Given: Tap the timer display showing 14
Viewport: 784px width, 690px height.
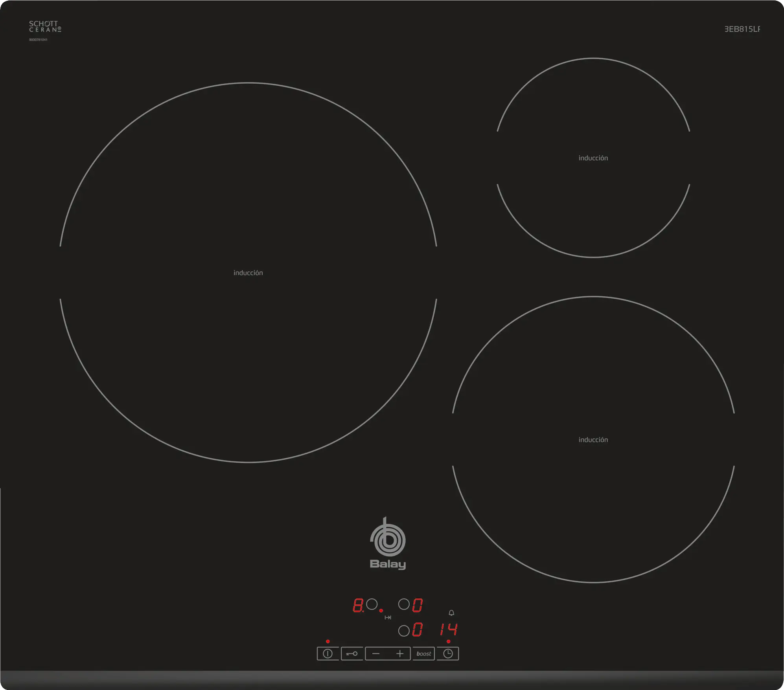Looking at the screenshot, I should [449, 629].
